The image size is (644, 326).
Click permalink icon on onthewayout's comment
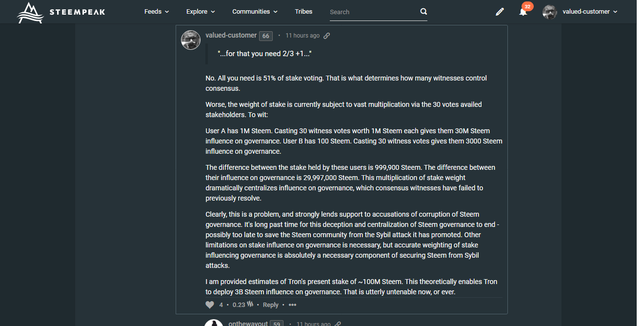[x=338, y=324]
